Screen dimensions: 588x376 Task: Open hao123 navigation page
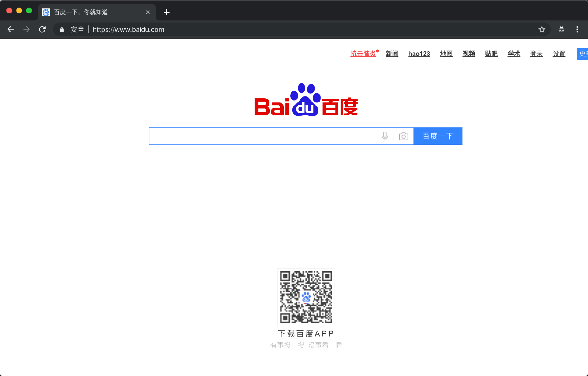tap(419, 54)
